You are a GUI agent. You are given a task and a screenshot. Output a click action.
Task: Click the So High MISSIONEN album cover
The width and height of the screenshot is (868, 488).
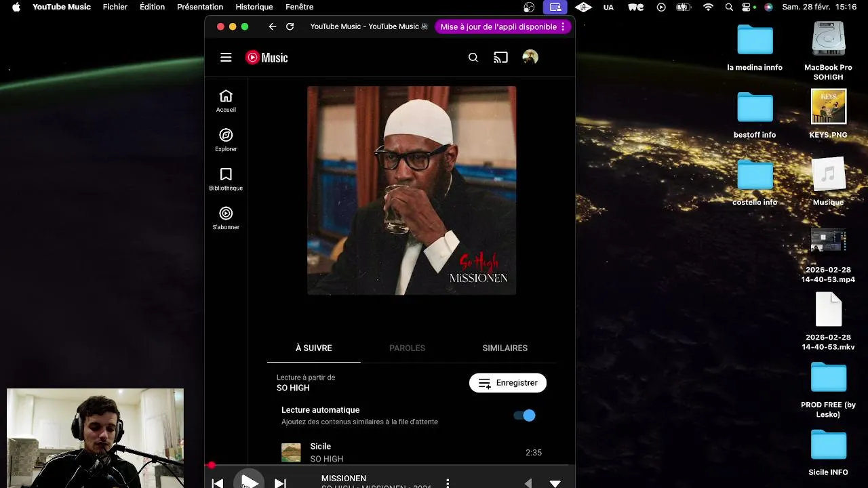[412, 190]
